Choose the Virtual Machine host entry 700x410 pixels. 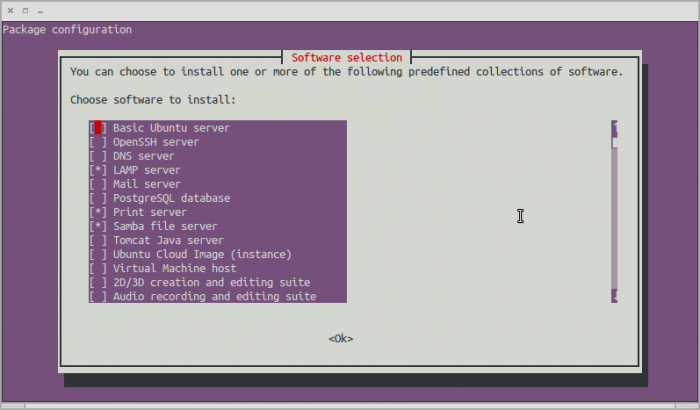coord(174,268)
